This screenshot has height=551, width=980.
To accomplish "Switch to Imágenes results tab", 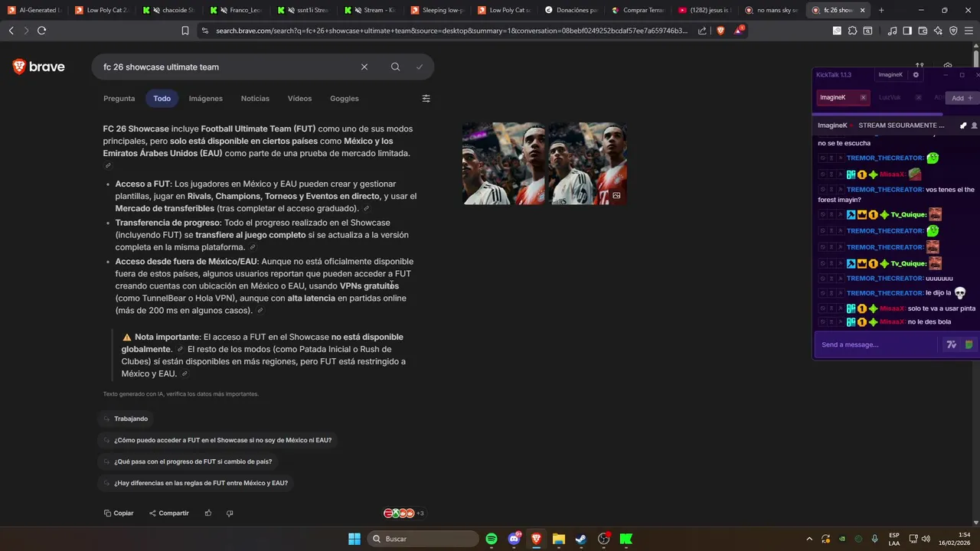I will pos(206,99).
